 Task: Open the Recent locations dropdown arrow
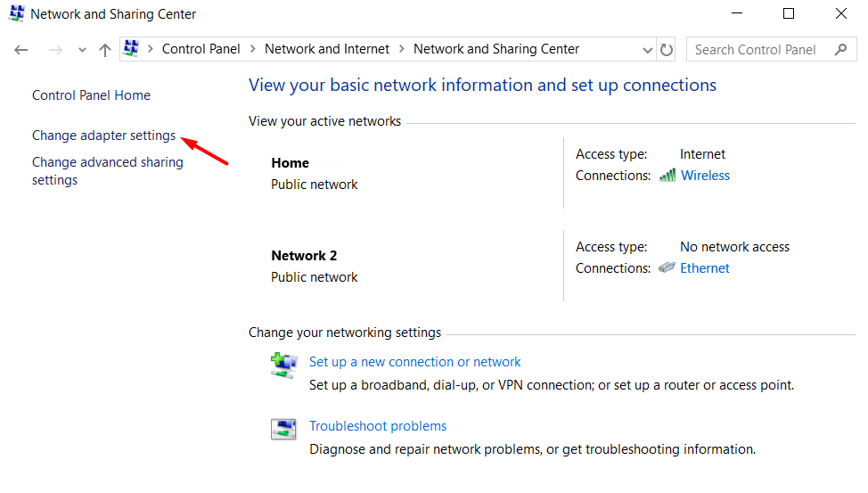(82, 50)
